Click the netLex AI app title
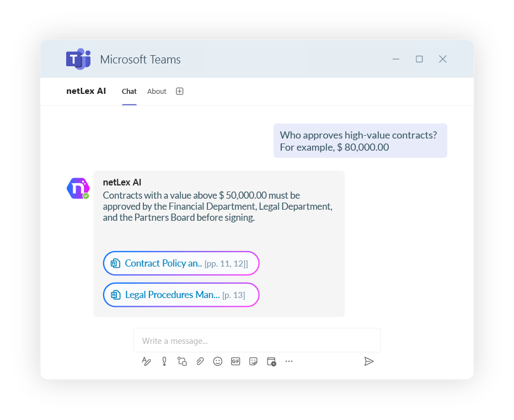514x420 pixels. (x=86, y=91)
